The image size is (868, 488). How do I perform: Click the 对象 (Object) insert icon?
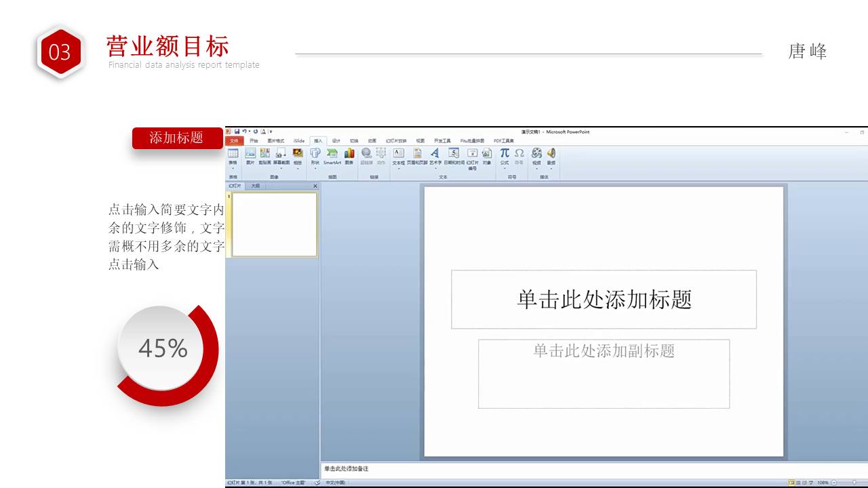click(x=487, y=155)
